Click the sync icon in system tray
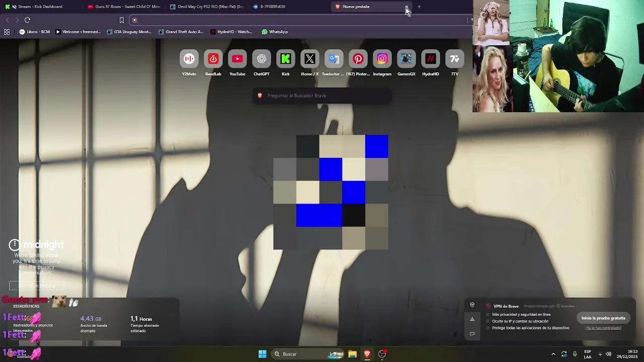 coord(564,354)
